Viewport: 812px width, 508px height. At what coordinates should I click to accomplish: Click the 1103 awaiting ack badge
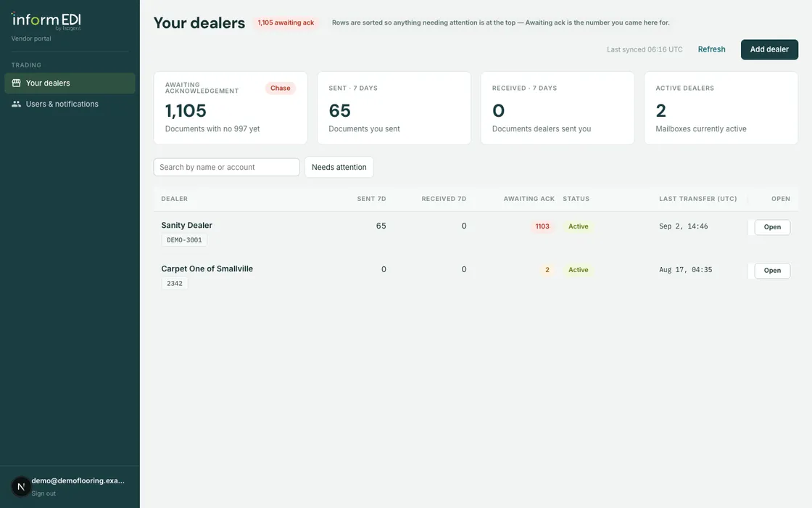(542, 226)
